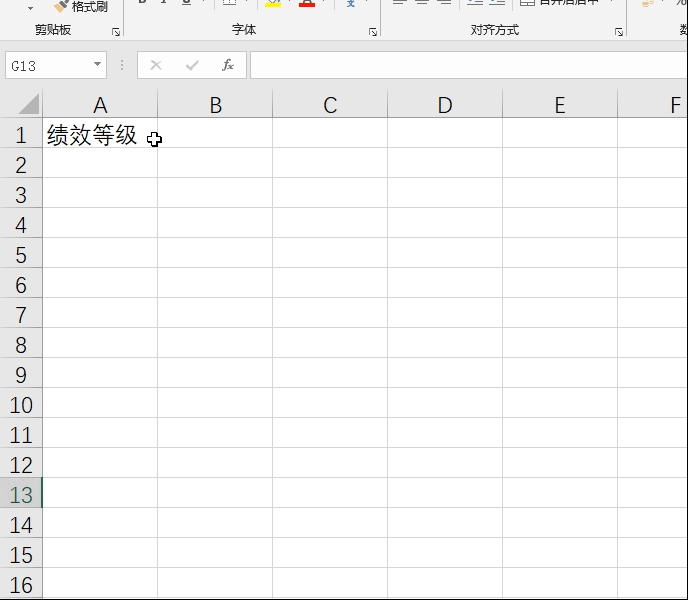Select column E header
688x600 pixels.
560,105
